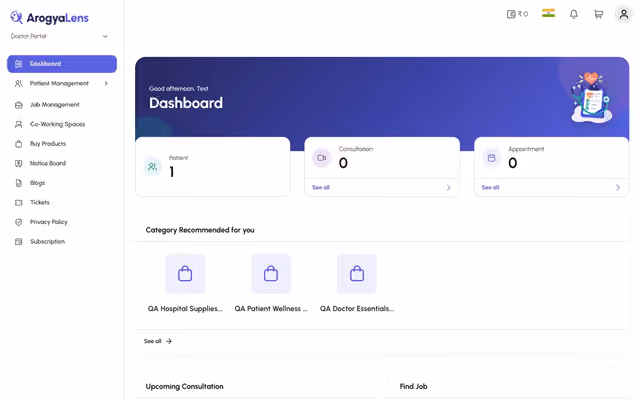Open the notifications bell
640x400 pixels.
coord(573,14)
